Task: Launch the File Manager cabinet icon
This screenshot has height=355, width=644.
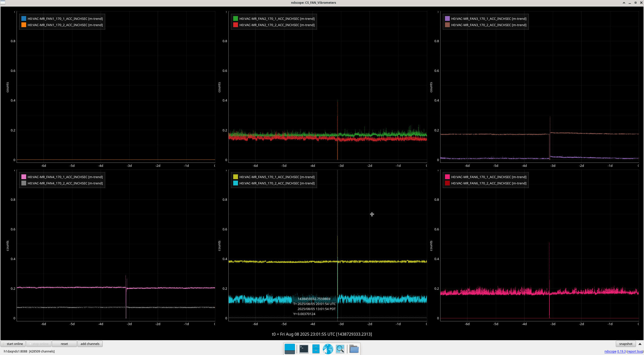Action: 316,349
